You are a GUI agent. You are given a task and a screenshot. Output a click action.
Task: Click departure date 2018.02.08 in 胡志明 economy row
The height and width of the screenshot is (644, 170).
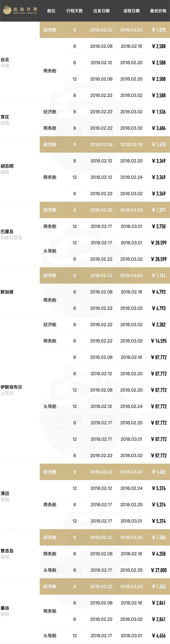(101, 144)
